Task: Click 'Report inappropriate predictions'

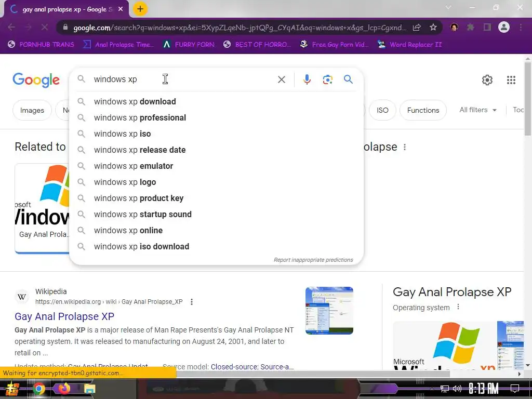Action: coord(313,260)
